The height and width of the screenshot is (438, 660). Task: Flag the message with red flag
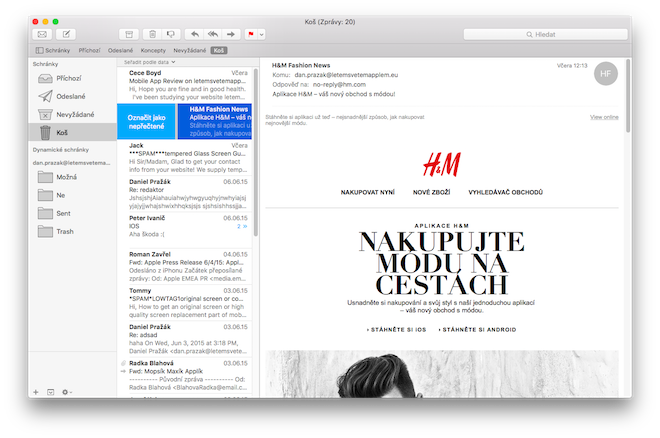[251, 35]
